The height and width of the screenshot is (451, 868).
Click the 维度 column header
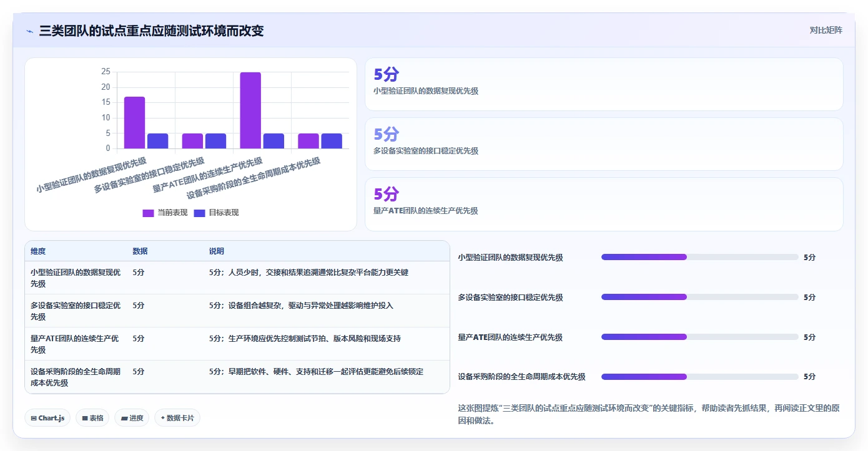click(x=38, y=251)
